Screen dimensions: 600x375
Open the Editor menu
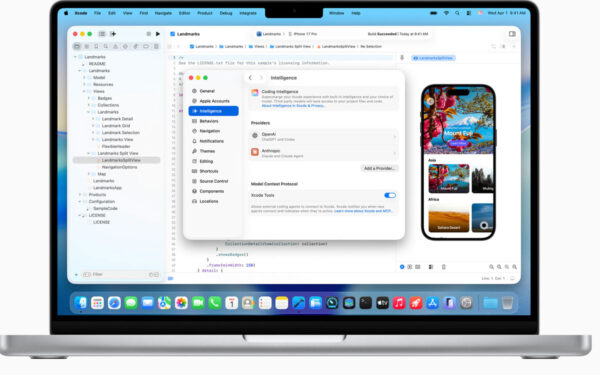coord(184,13)
